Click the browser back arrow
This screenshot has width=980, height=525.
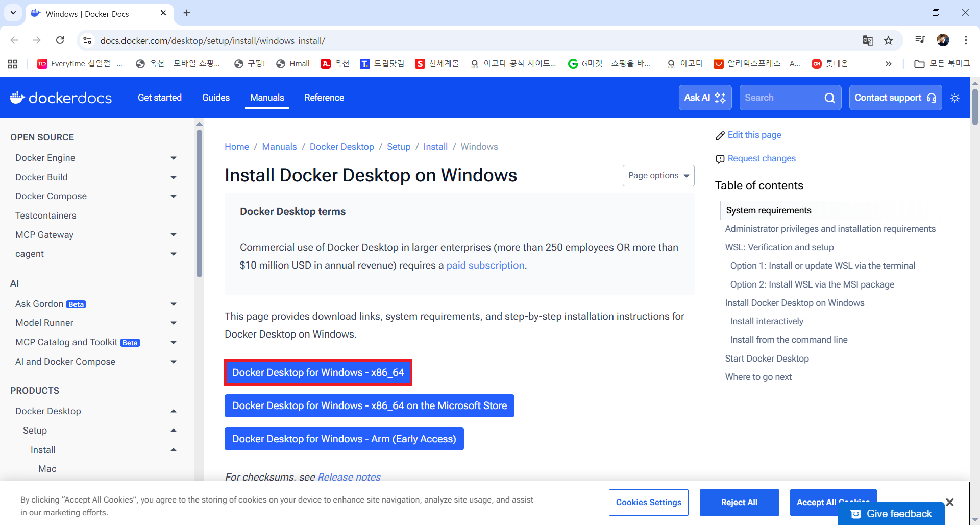point(14,40)
